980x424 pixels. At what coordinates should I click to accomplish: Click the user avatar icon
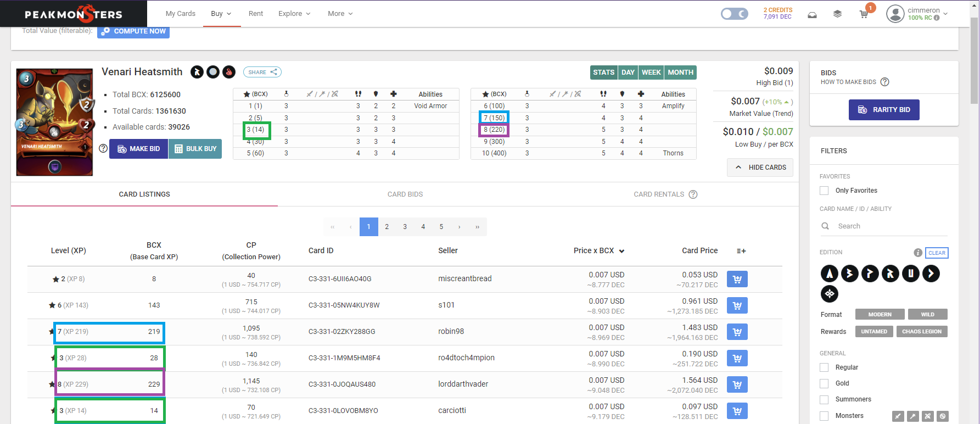(895, 14)
